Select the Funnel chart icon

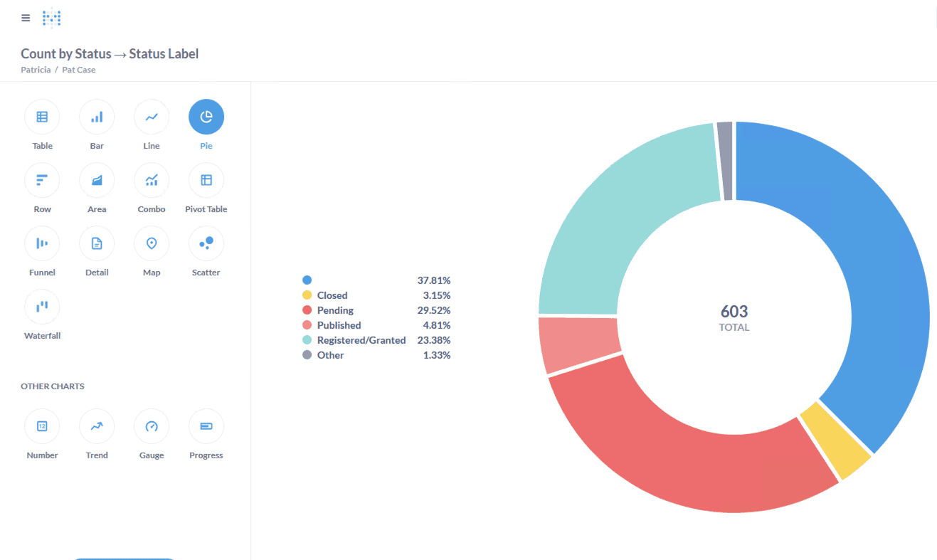(42, 243)
